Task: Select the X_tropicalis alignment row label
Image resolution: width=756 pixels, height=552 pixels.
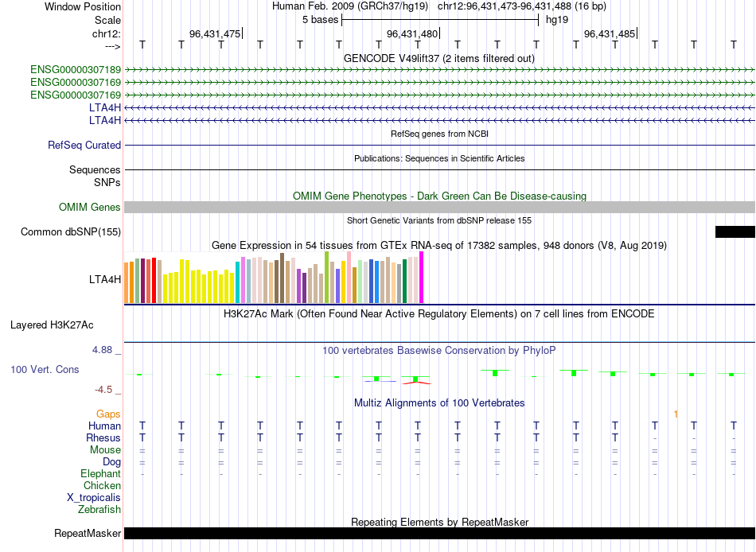Action: point(94,498)
